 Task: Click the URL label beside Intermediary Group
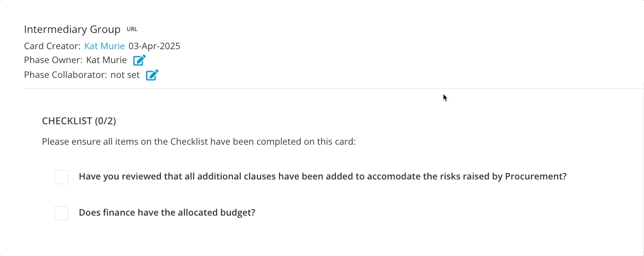coord(132,29)
